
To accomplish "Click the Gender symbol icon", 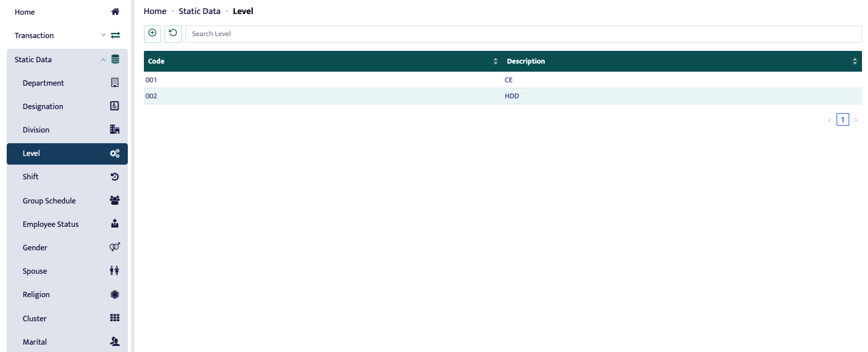I will click(x=114, y=248).
